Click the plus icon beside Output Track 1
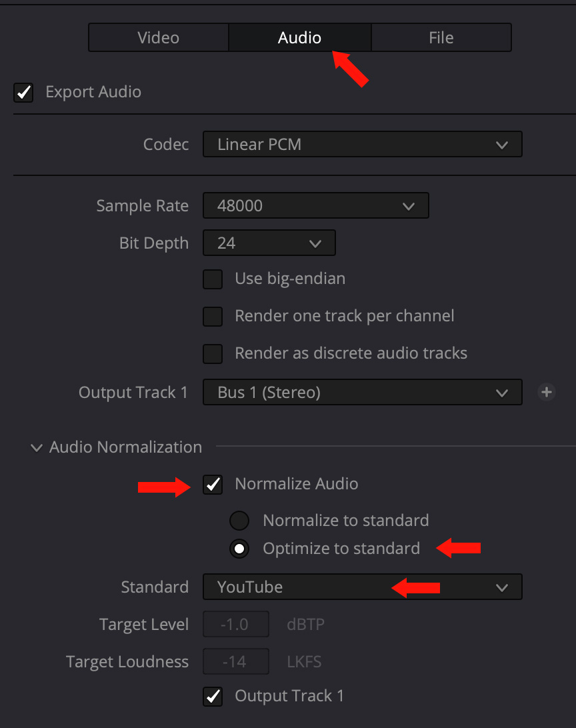Screen dimensions: 576x728 [547, 393]
